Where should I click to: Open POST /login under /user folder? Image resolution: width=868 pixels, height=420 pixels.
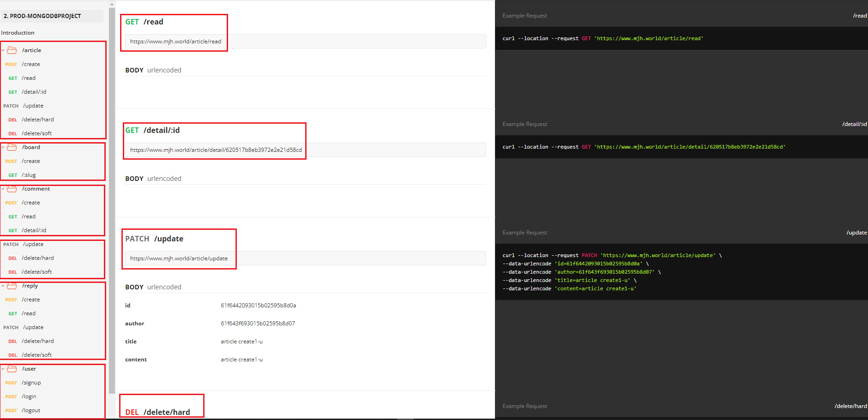21,396
